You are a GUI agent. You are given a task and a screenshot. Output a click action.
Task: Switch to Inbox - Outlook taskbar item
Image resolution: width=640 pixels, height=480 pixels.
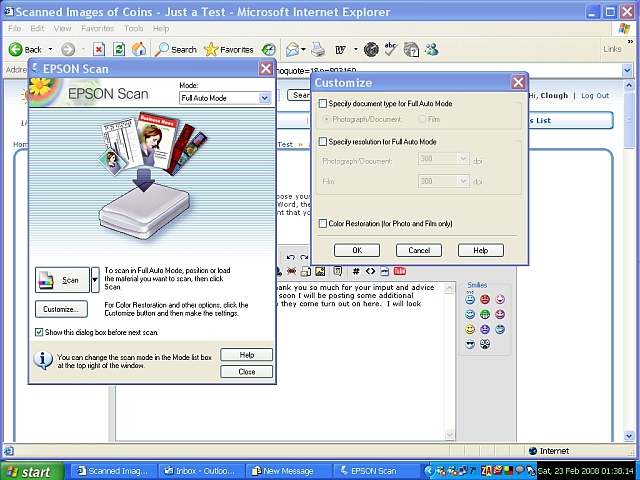click(200, 471)
